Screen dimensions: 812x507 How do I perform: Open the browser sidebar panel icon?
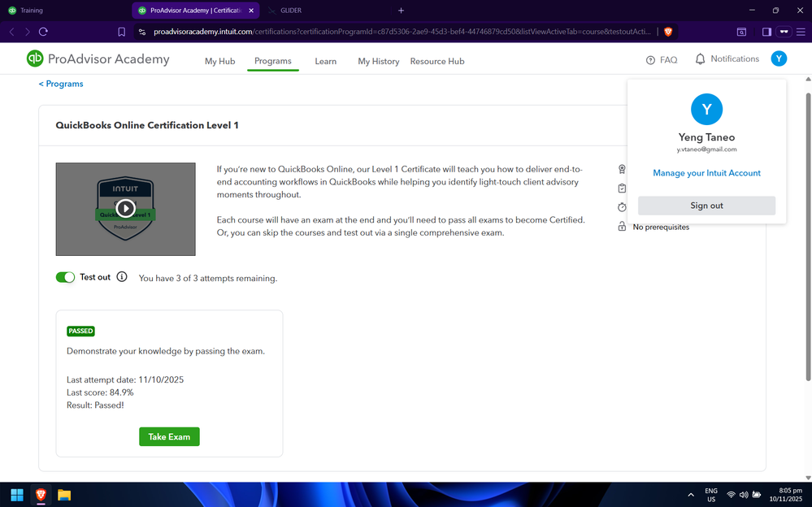[x=767, y=32]
